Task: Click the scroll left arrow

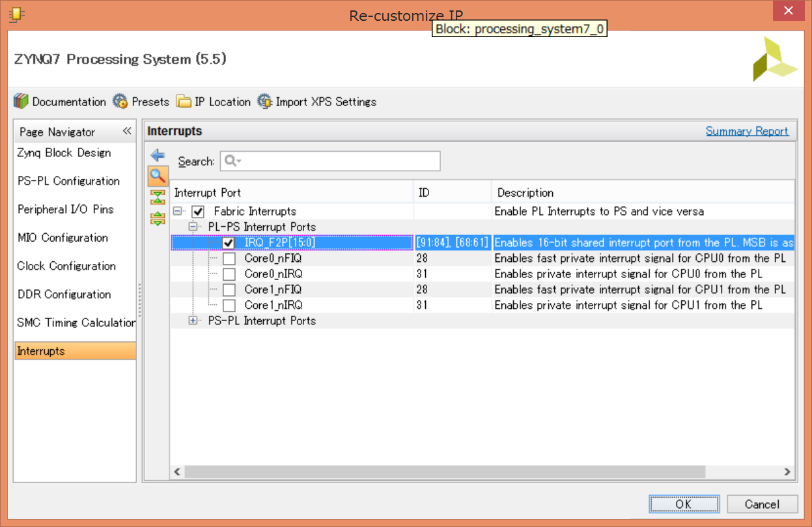Action: pyautogui.click(x=176, y=472)
